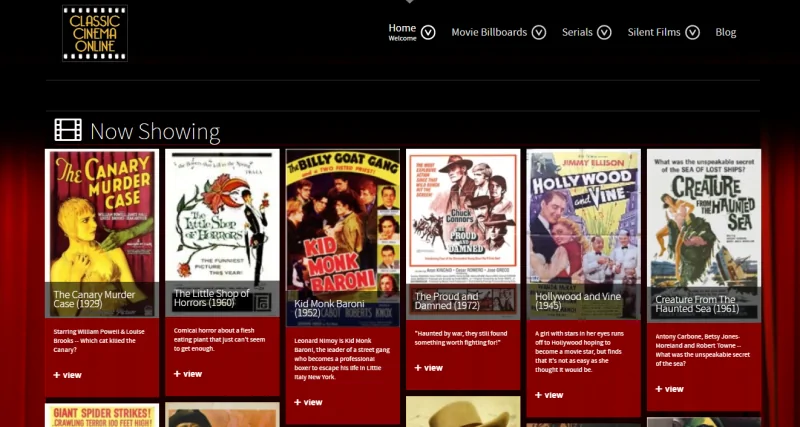800x427 pixels.
Task: Open The Little Shop of Horrors poster
Action: tap(222, 232)
